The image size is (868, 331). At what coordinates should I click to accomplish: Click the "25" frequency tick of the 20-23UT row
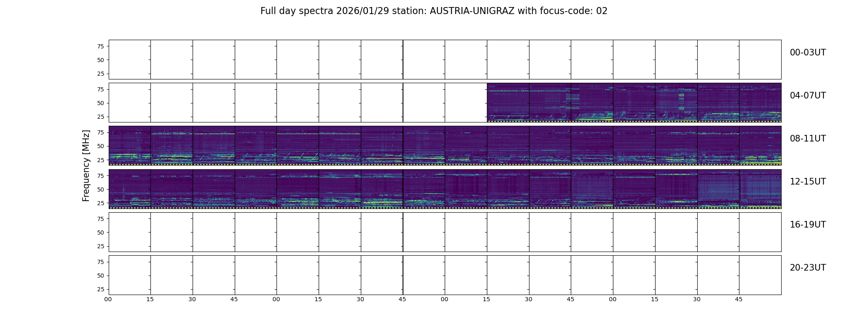tap(100, 289)
